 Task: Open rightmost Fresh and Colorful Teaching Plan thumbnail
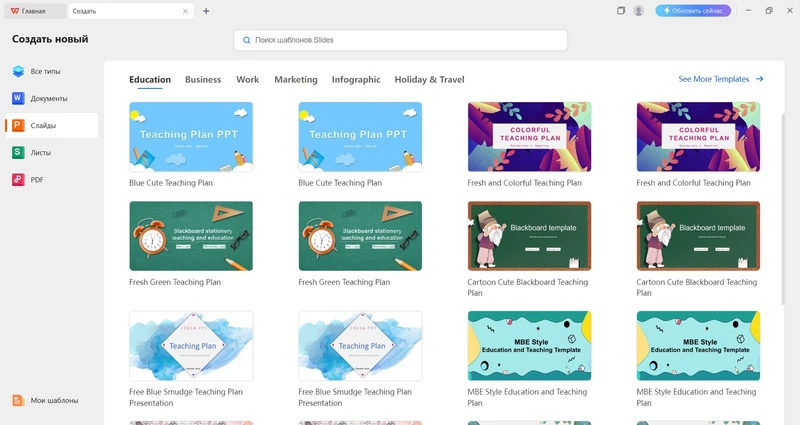coord(698,137)
